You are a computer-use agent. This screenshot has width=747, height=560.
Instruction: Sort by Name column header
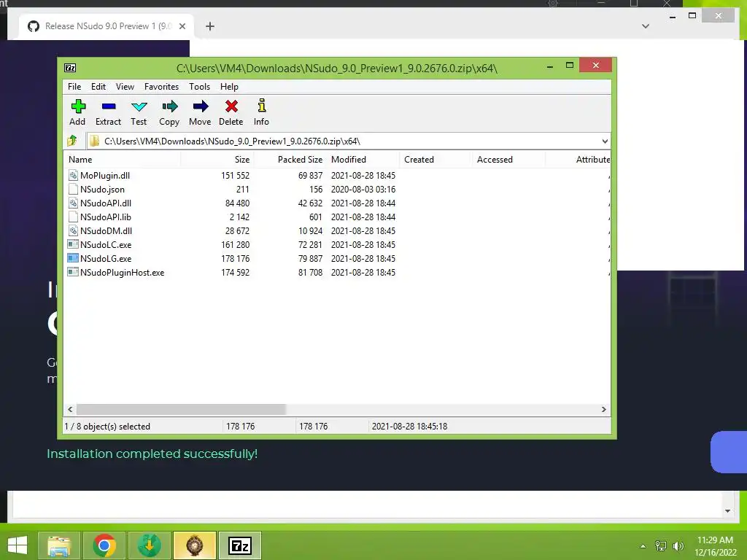pyautogui.click(x=122, y=160)
